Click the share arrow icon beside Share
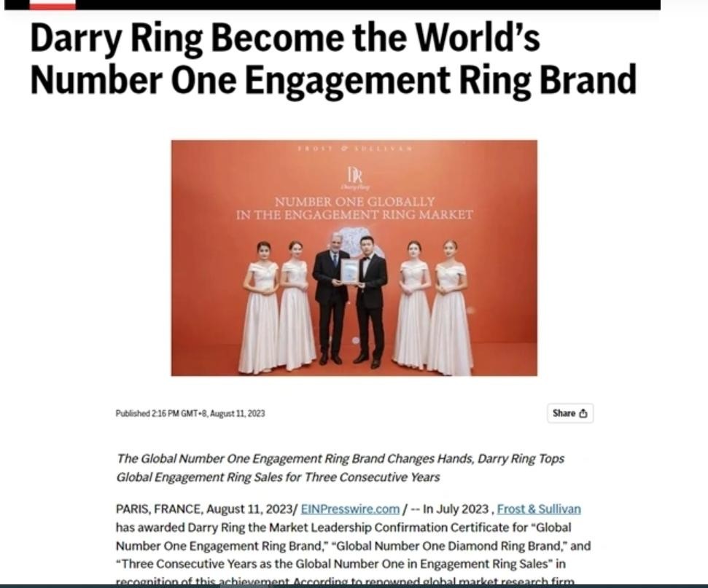The image size is (708, 588). click(583, 413)
